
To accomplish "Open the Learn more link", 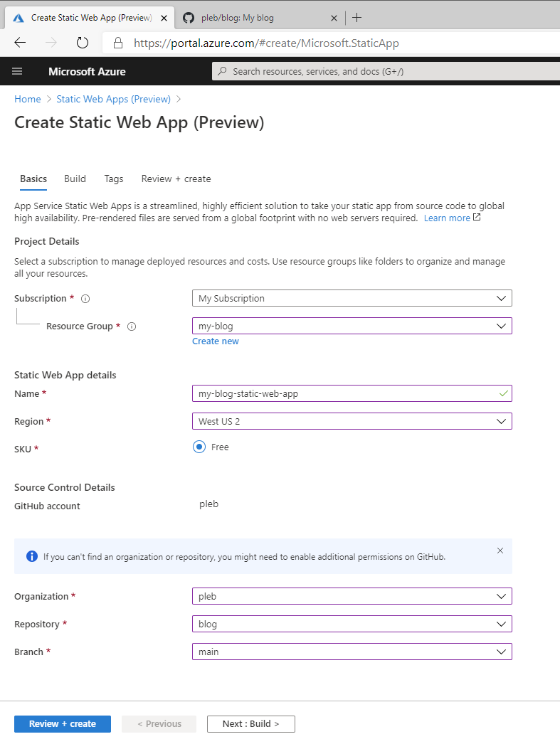I will [452, 218].
